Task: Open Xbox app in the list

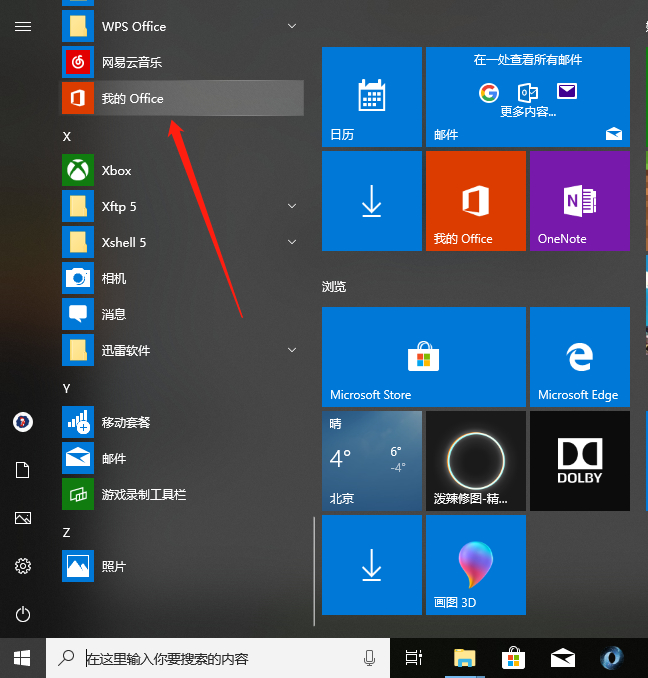Action: [x=182, y=170]
